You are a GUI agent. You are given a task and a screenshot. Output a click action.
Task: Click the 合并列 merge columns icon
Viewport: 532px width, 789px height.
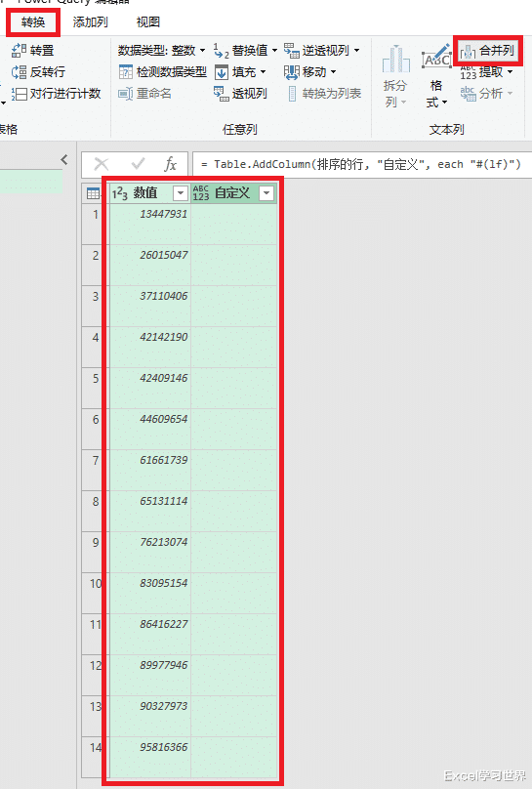click(468, 51)
